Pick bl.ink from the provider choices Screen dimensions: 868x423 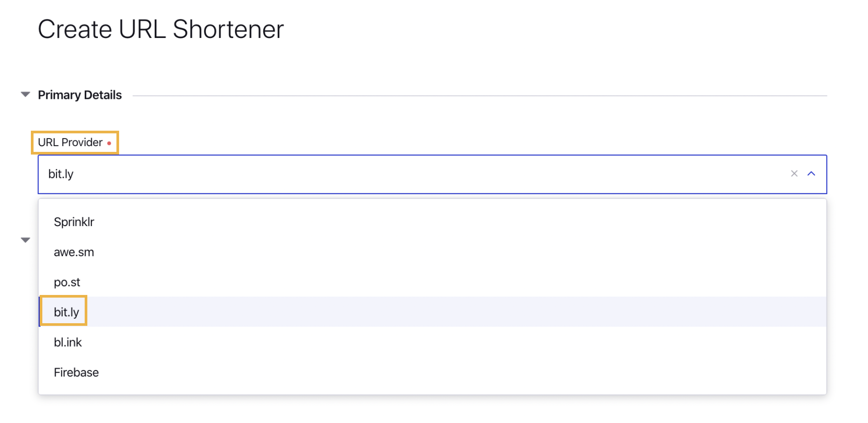pyautogui.click(x=68, y=342)
